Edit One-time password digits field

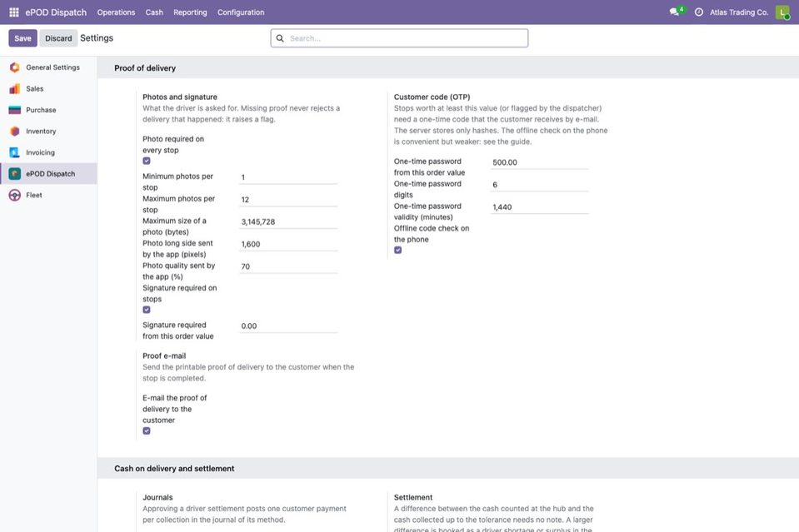click(x=539, y=185)
